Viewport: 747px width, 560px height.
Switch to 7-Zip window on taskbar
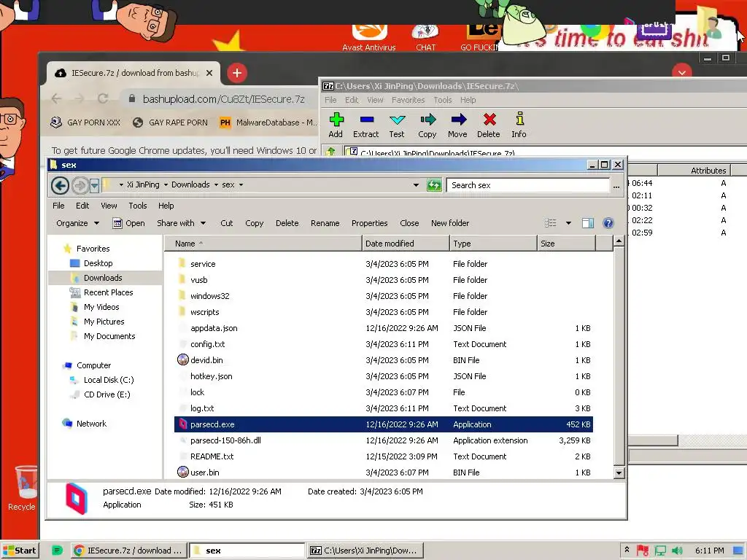pyautogui.click(x=365, y=551)
